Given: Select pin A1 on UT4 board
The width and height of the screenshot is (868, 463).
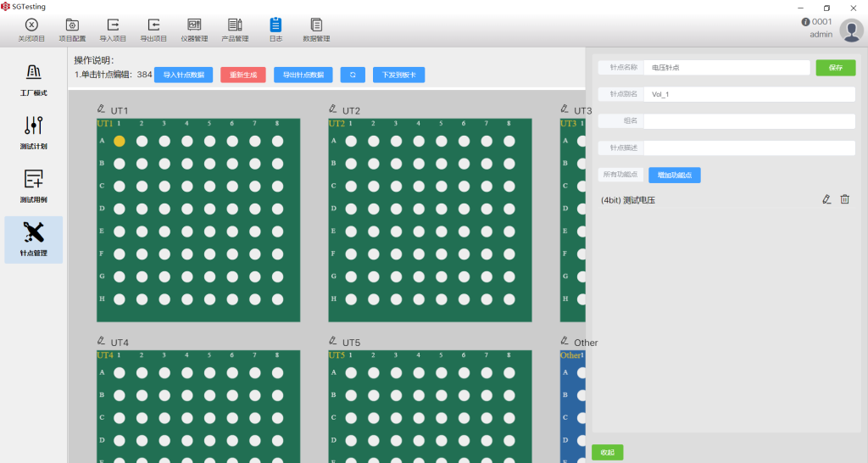Looking at the screenshot, I should (119, 373).
